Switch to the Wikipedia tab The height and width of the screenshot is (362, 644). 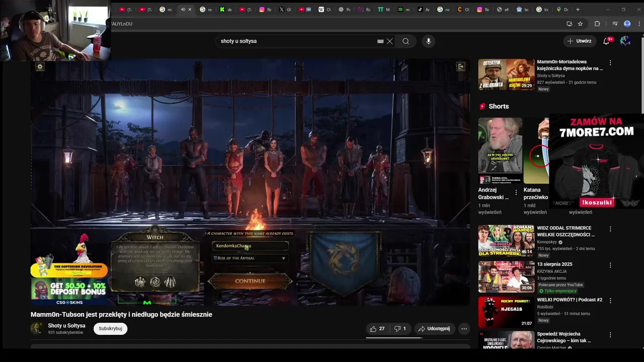(325, 10)
